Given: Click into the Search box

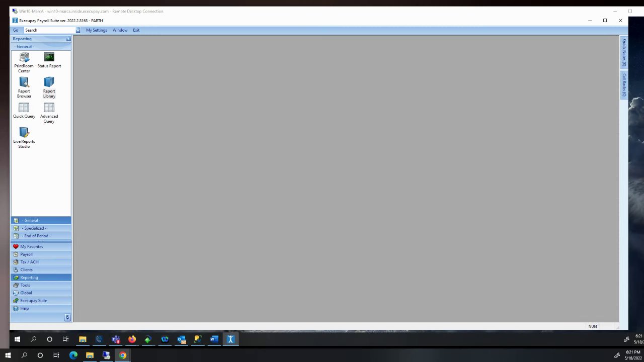Looking at the screenshot, I should tap(49, 30).
